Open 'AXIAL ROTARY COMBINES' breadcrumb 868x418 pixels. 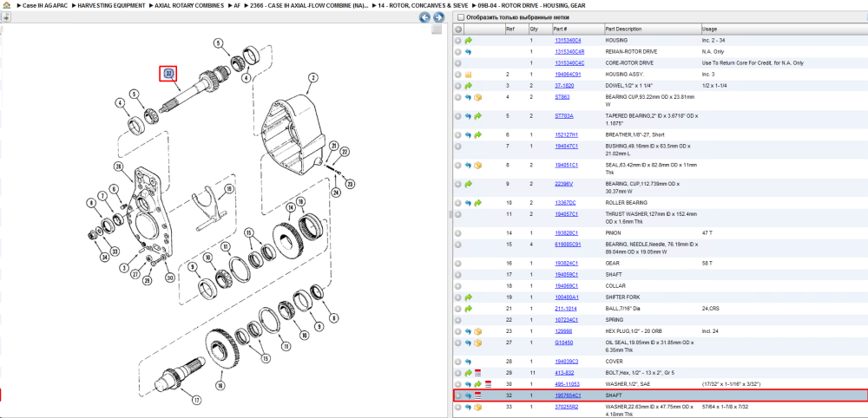pos(189,5)
